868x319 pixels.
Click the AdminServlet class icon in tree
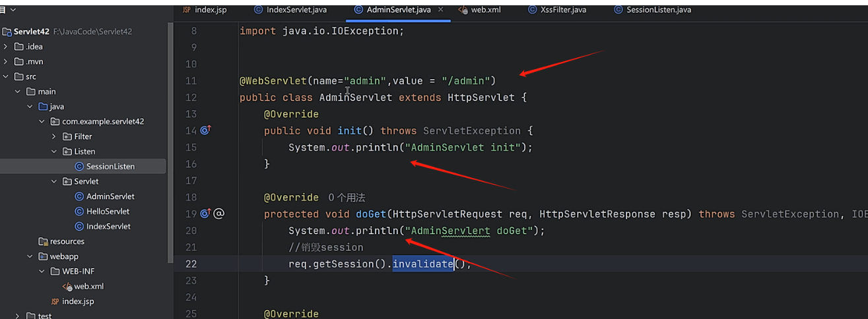pos(79,196)
